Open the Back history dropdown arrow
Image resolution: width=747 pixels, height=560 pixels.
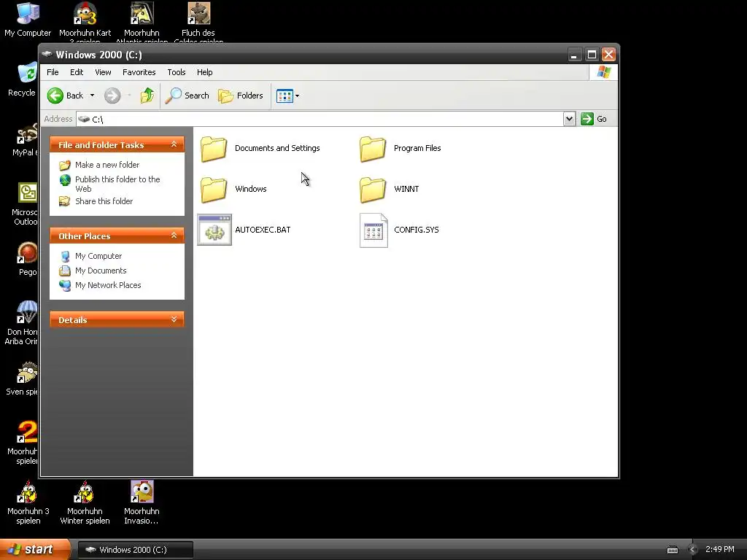[x=92, y=96]
